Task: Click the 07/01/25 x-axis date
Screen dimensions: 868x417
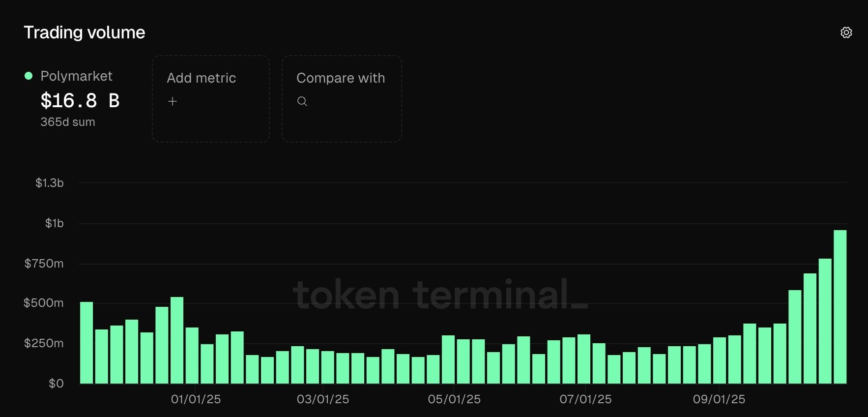Action: [585, 399]
